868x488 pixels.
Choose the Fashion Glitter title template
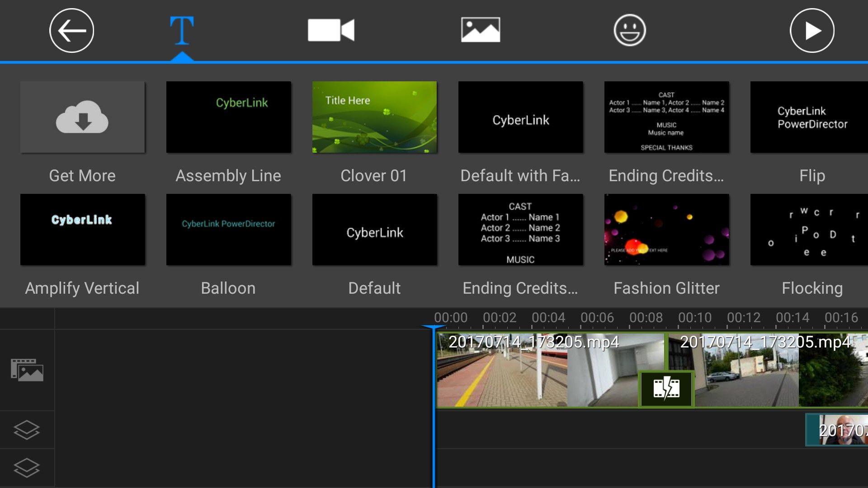pyautogui.click(x=666, y=230)
